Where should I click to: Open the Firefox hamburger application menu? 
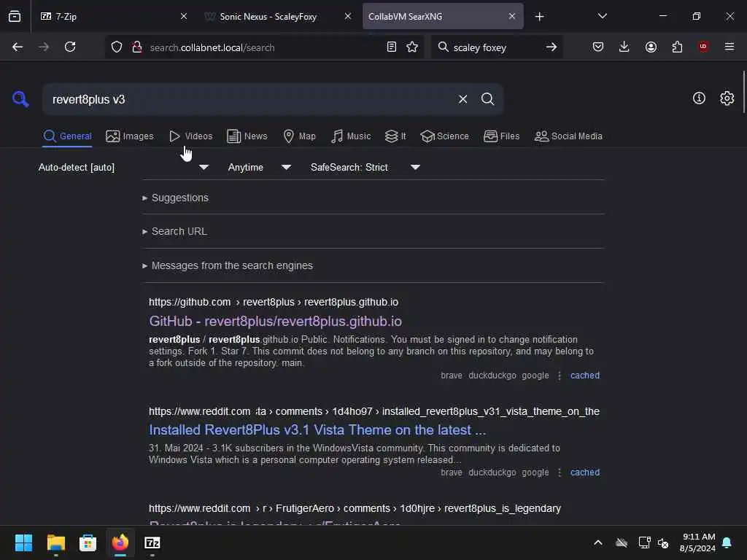pos(729,47)
